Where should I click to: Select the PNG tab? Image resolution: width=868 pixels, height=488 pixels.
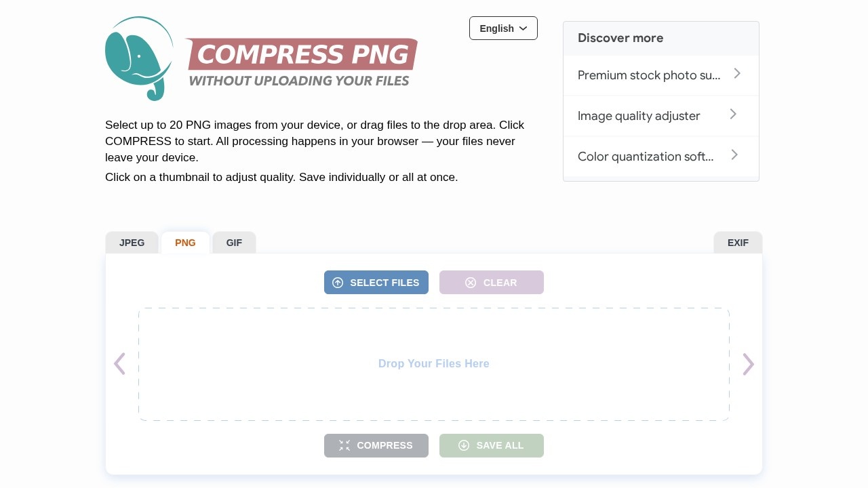click(x=185, y=243)
